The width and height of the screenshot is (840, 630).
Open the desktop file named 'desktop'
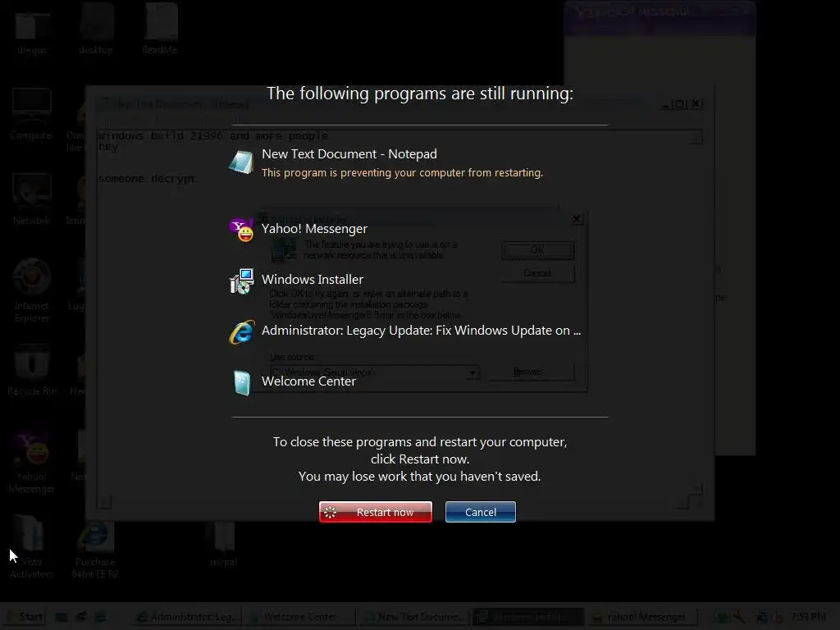pos(96,30)
